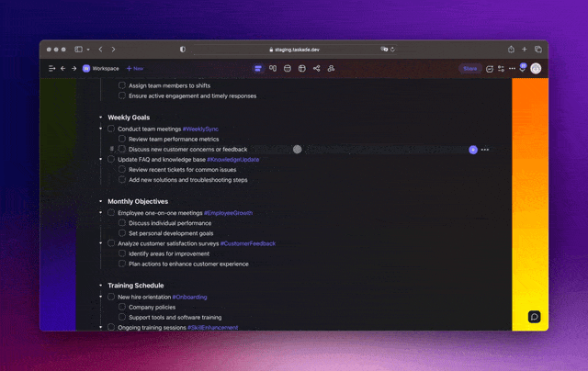Click the Share button
The height and width of the screenshot is (371, 588).
coord(469,68)
